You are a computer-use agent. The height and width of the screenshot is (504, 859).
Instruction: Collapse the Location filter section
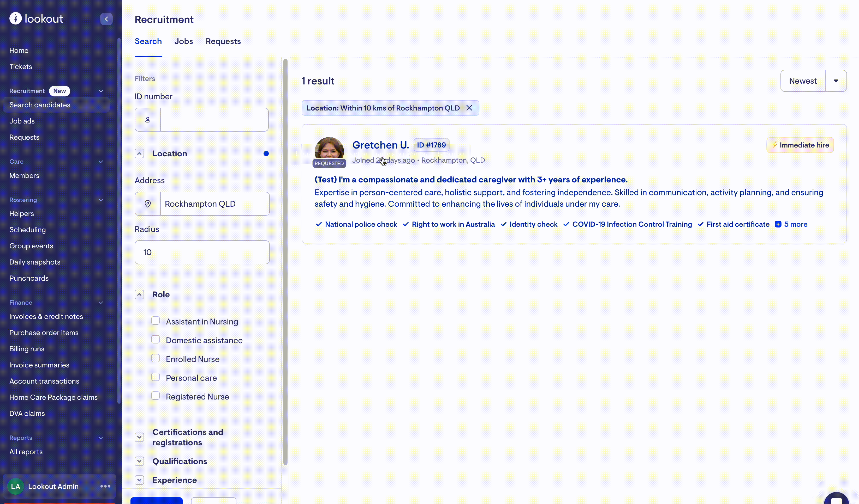click(139, 153)
